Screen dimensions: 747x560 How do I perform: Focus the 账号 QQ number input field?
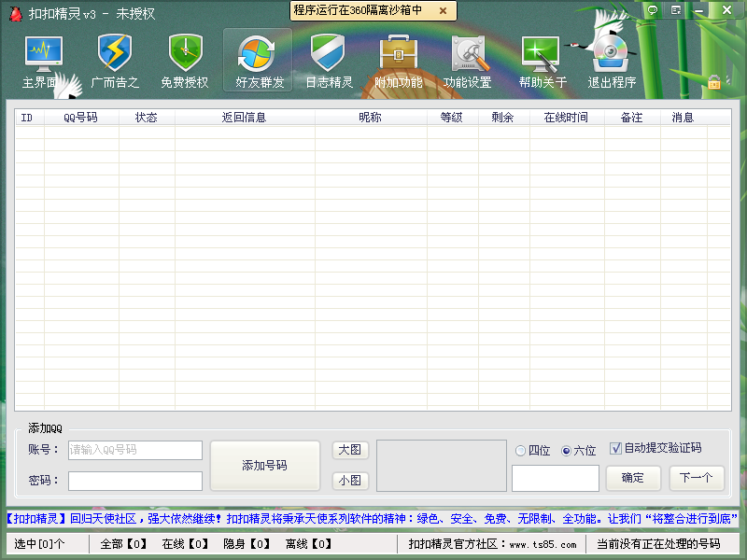tap(135, 450)
